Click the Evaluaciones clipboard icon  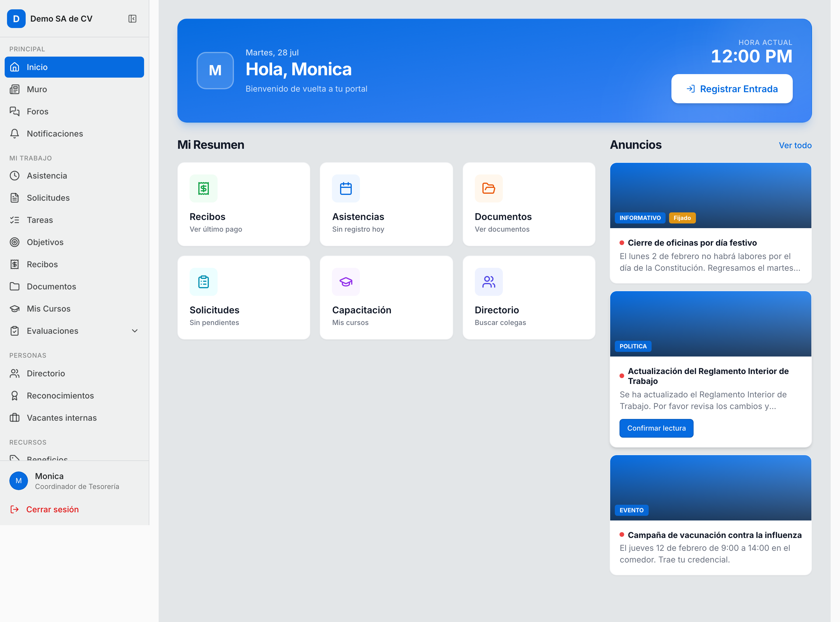(x=15, y=331)
